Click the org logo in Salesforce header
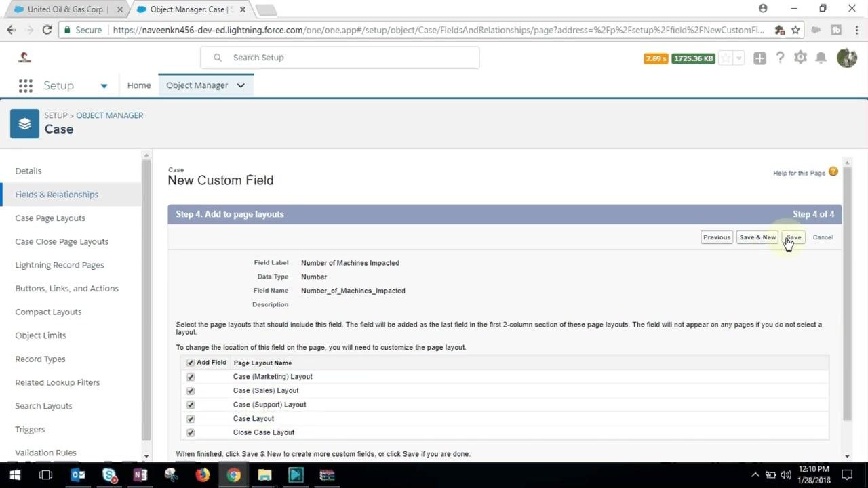 24,58
